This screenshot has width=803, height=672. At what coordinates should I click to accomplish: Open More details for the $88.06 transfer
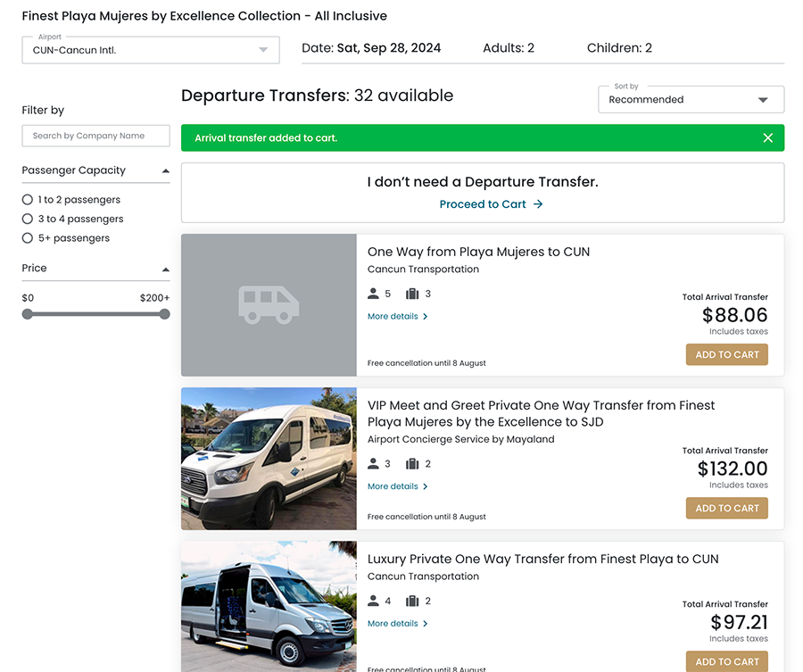tap(397, 317)
